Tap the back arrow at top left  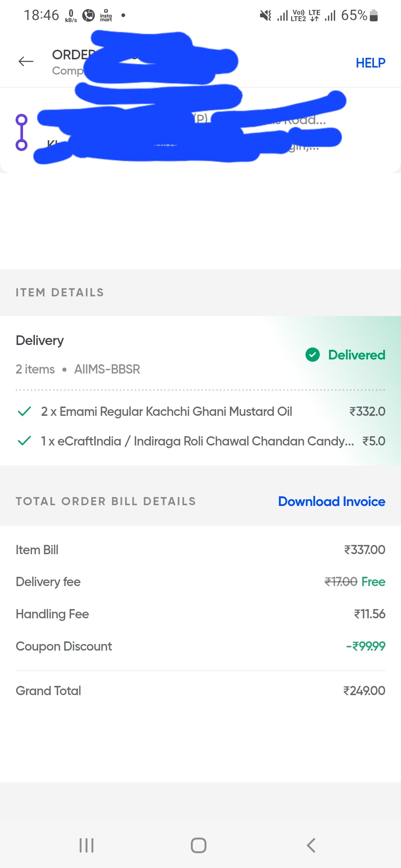(x=25, y=62)
